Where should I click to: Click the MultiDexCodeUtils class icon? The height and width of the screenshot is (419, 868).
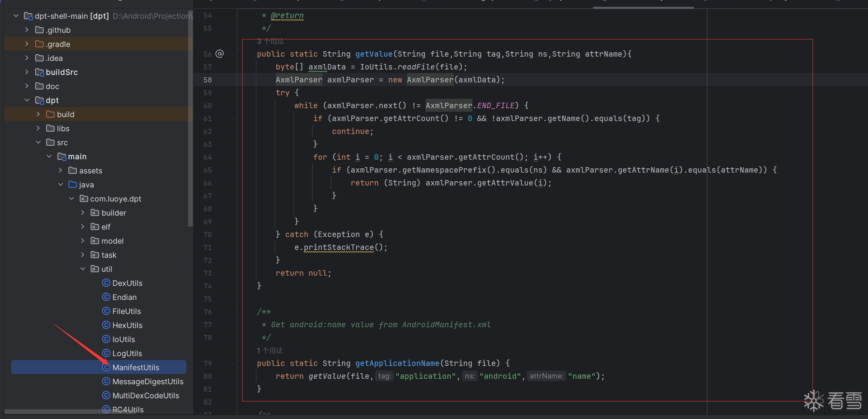pos(106,395)
